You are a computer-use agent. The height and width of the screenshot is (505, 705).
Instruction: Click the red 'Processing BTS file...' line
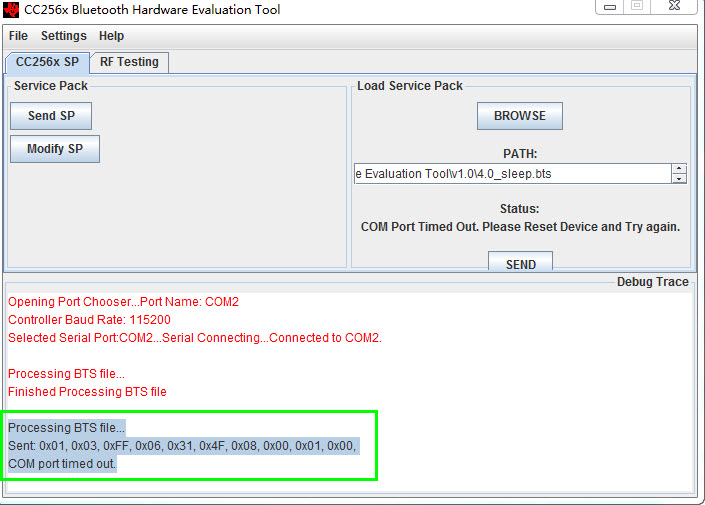(x=66, y=374)
